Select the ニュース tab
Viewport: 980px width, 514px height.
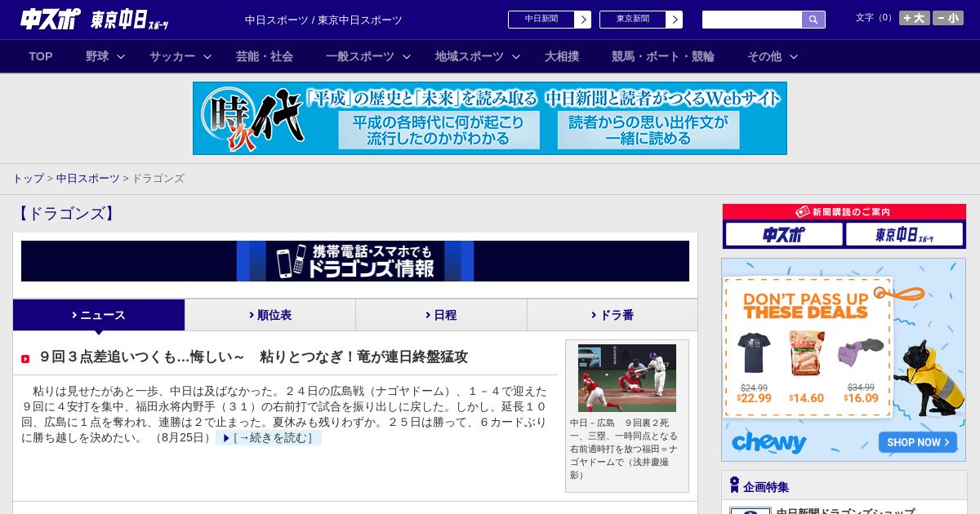[99, 315]
